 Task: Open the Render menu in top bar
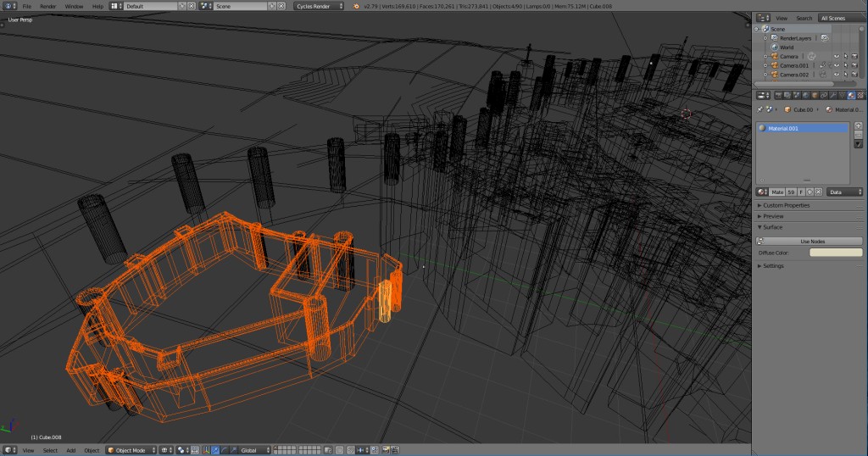click(x=47, y=6)
